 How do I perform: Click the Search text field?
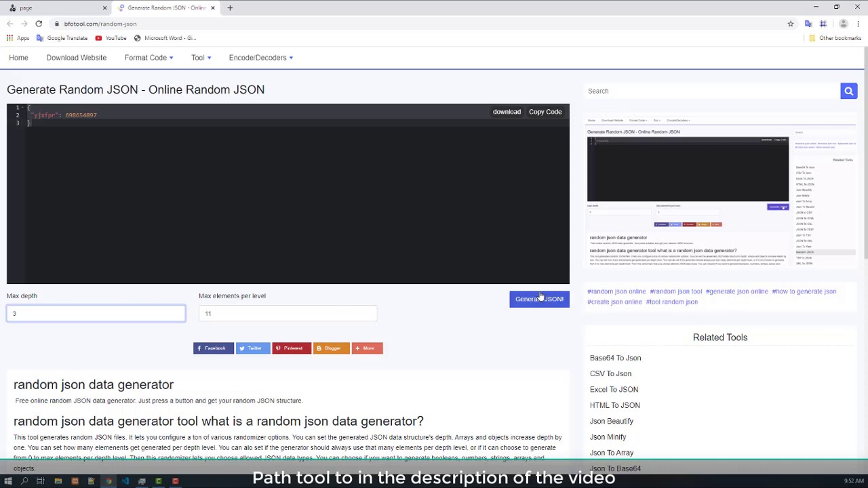point(712,91)
